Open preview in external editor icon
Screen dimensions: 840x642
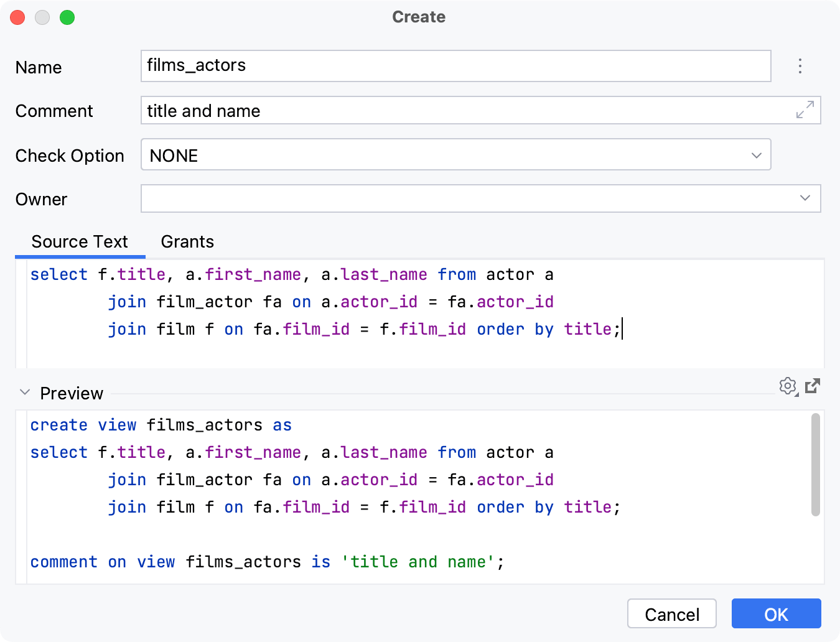(x=813, y=386)
